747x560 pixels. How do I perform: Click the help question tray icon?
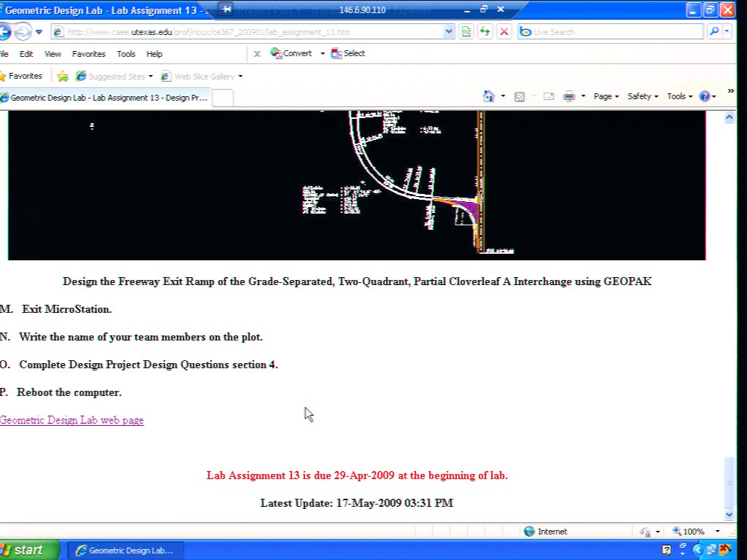(667, 550)
